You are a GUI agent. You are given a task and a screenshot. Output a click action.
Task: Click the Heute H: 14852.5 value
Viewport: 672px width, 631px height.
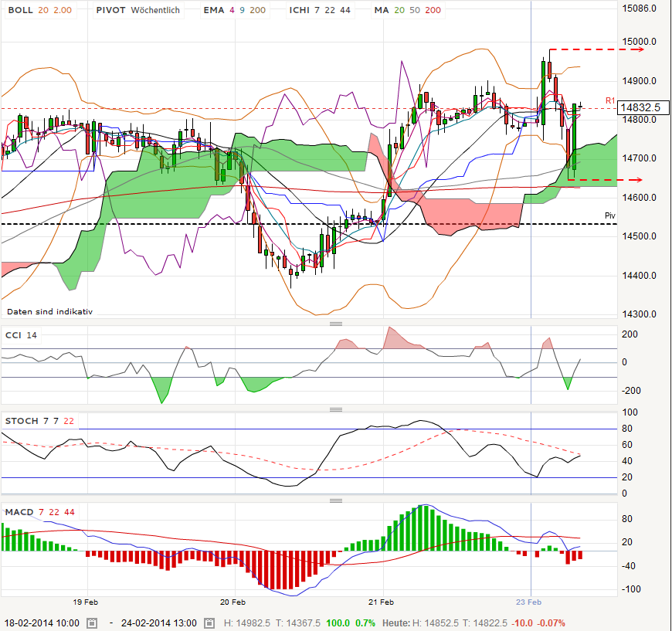click(436, 623)
